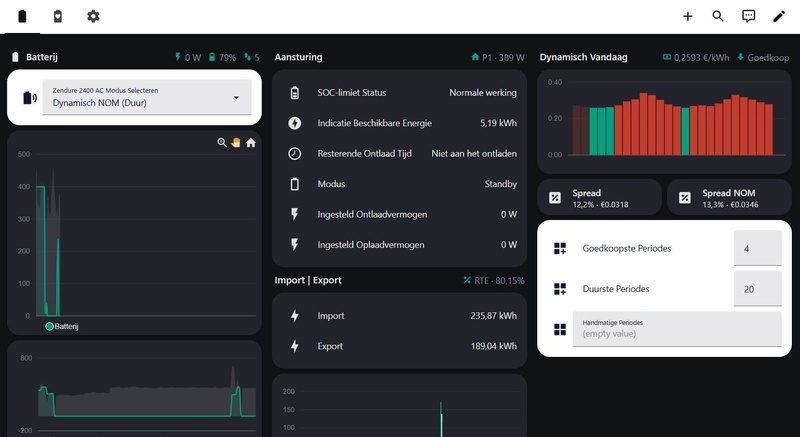
Task: Open Resterende Ontlaad Tijd row
Action: pyautogui.click(x=399, y=153)
